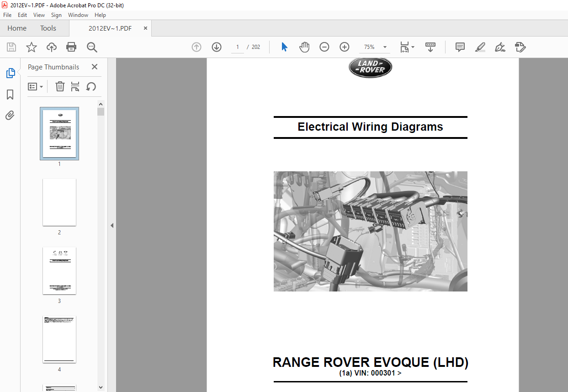568x392 pixels.
Task: Collapse the navigation pane arrow
Action: tap(111, 225)
